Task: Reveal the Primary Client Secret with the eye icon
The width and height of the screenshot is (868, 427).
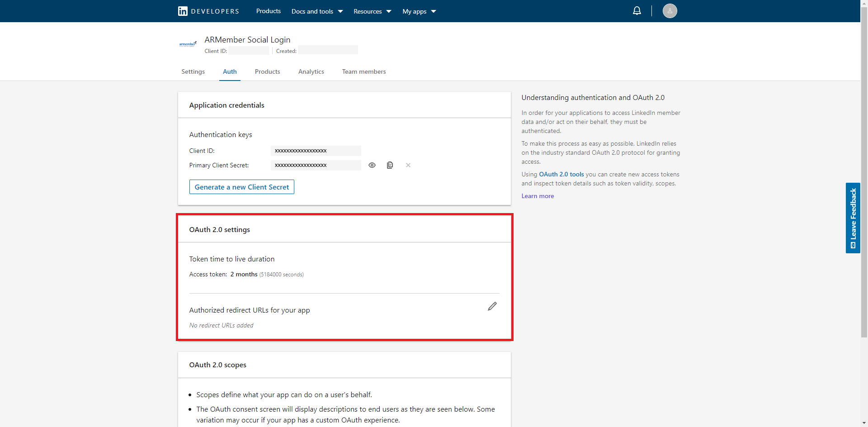Action: click(x=372, y=165)
